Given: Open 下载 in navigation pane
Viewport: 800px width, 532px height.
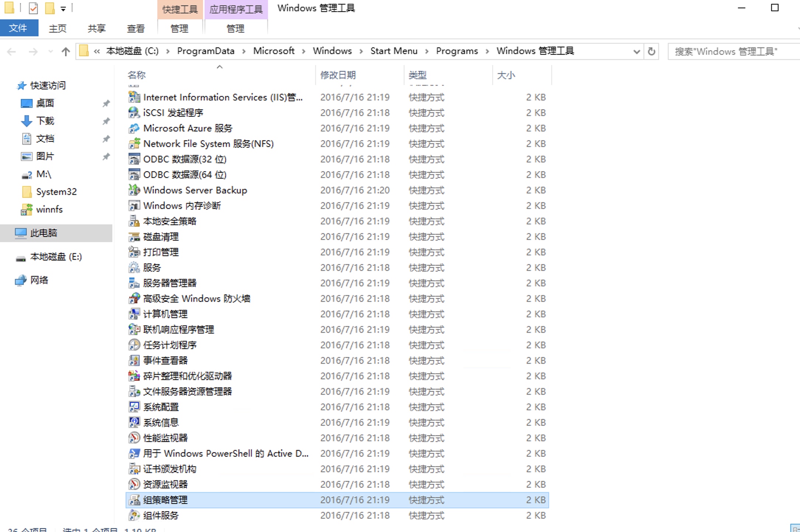Looking at the screenshot, I should (x=45, y=121).
